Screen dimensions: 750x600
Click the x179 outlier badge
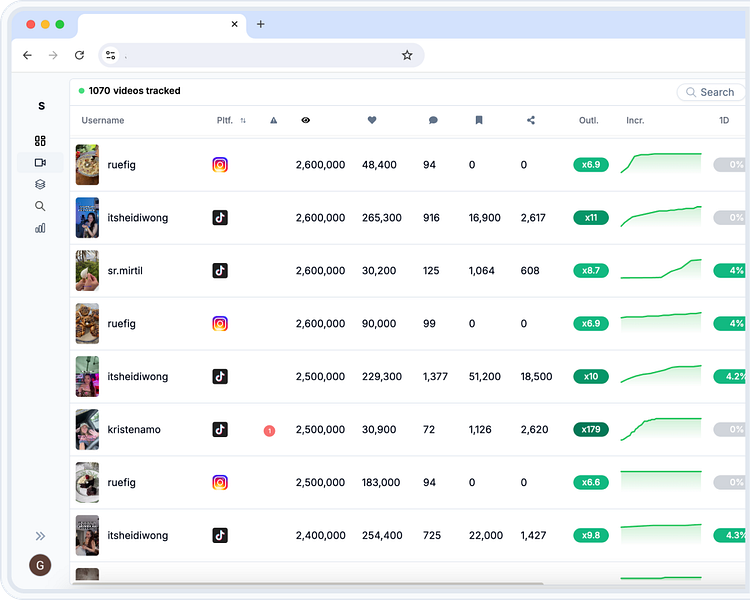point(591,430)
